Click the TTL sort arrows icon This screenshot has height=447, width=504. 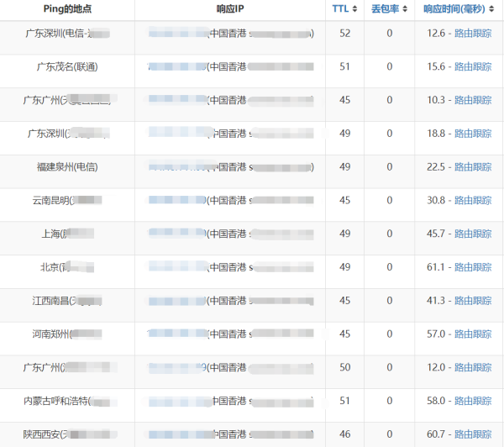354,9
